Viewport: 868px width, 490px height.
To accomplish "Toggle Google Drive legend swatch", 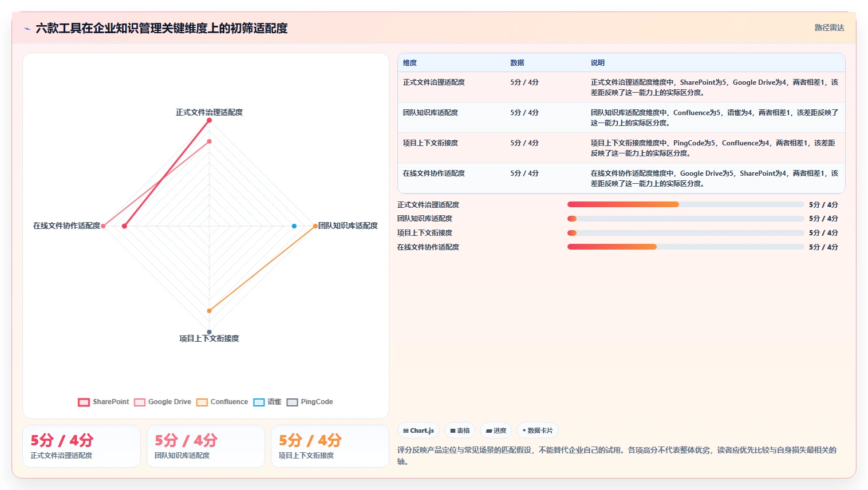I will [x=140, y=402].
